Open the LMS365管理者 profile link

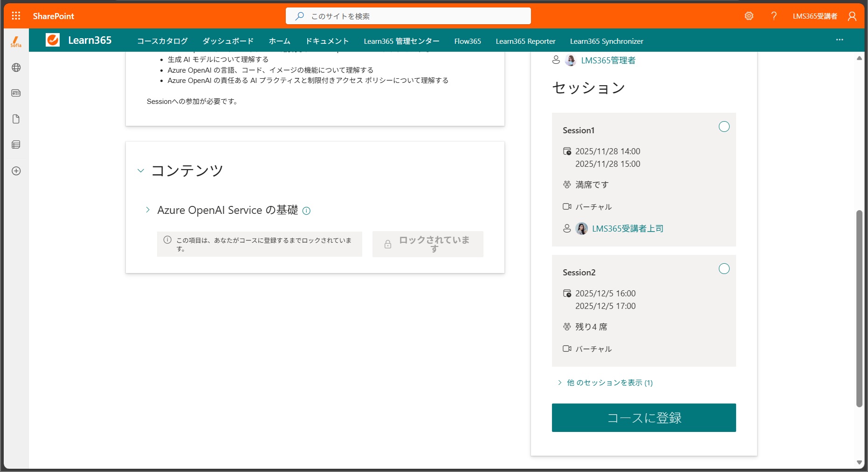tap(608, 60)
